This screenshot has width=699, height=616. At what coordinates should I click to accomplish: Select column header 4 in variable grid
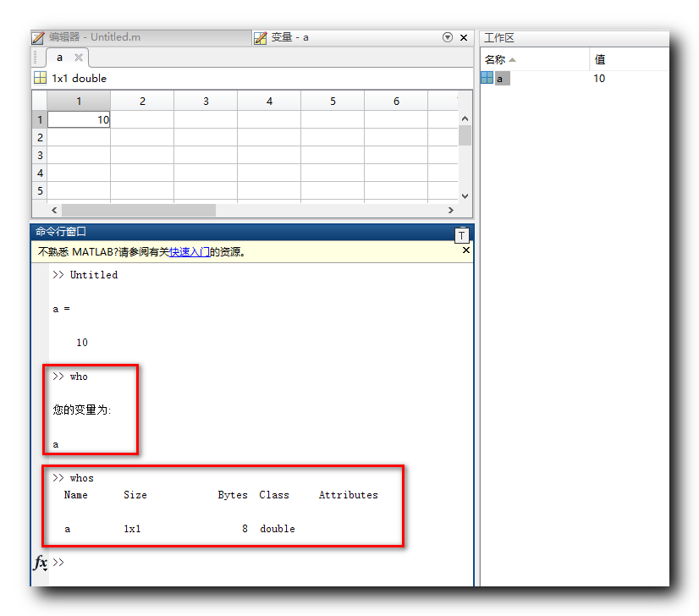pyautogui.click(x=269, y=102)
